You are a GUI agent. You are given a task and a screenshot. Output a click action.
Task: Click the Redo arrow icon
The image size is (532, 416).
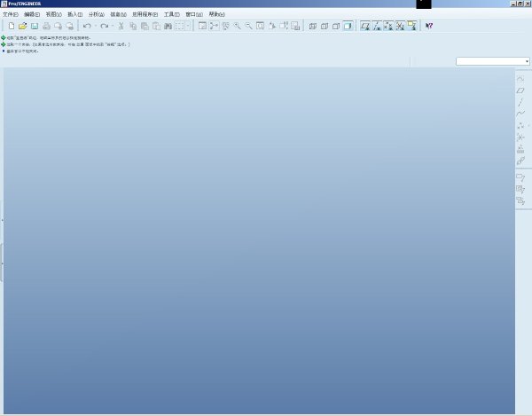click(x=104, y=26)
